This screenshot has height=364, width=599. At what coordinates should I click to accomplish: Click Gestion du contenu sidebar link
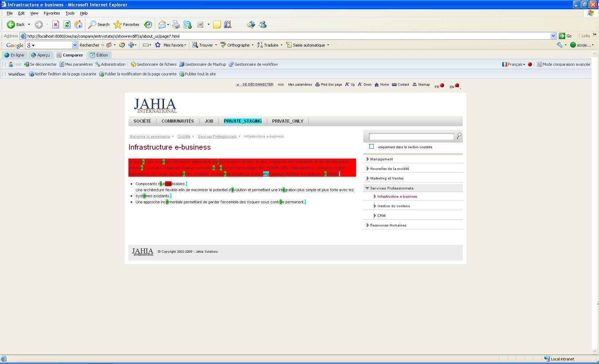click(x=394, y=206)
